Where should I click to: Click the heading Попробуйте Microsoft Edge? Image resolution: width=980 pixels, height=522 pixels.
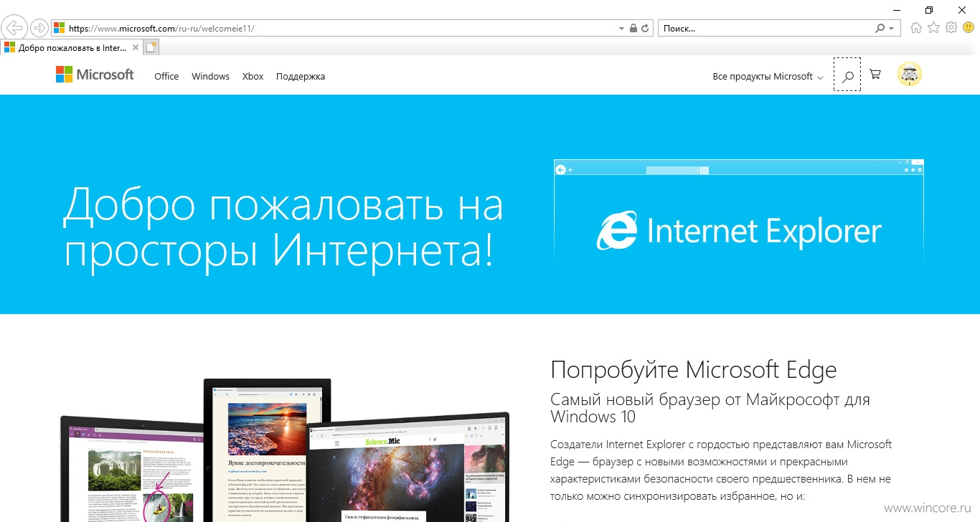[x=694, y=370]
